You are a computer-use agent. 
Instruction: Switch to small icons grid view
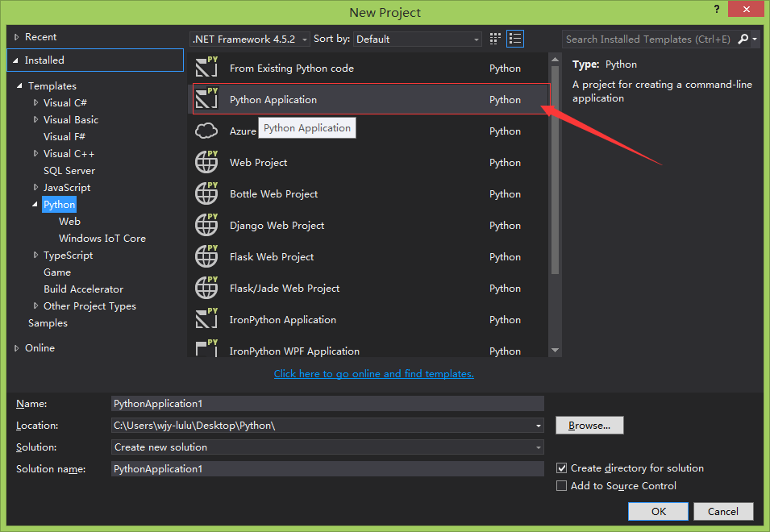click(x=495, y=39)
